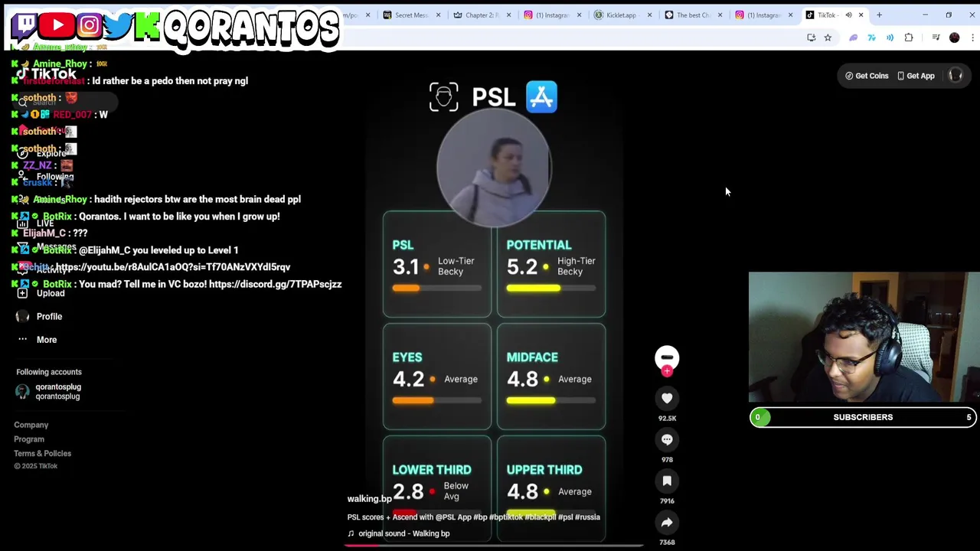Close the TikTok browser tab
The height and width of the screenshot is (551, 980).
click(861, 15)
